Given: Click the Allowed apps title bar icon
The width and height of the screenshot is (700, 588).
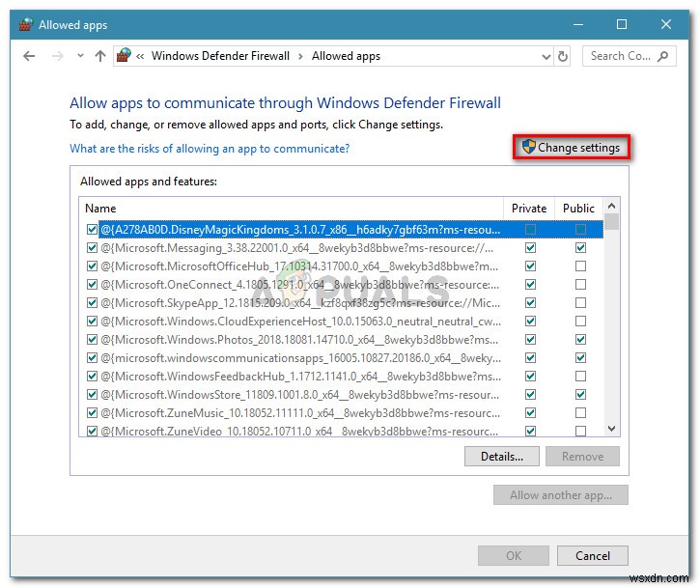Looking at the screenshot, I should coord(26,24).
